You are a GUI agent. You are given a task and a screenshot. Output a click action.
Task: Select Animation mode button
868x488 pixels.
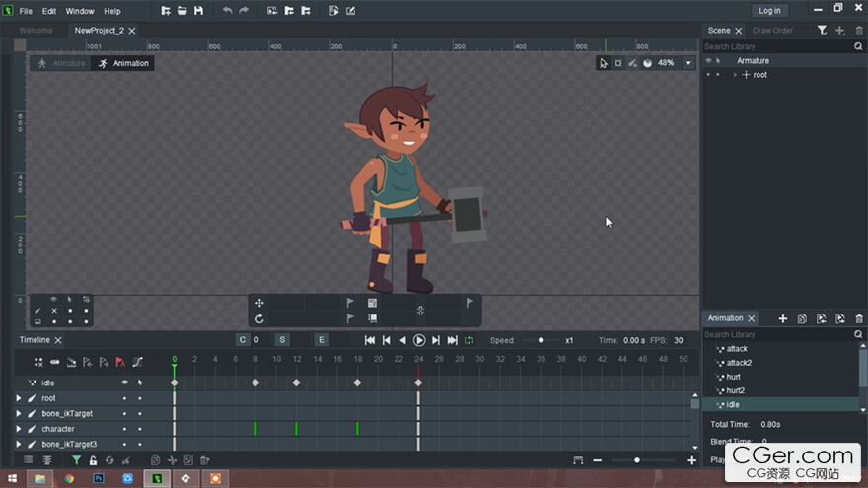(x=123, y=64)
